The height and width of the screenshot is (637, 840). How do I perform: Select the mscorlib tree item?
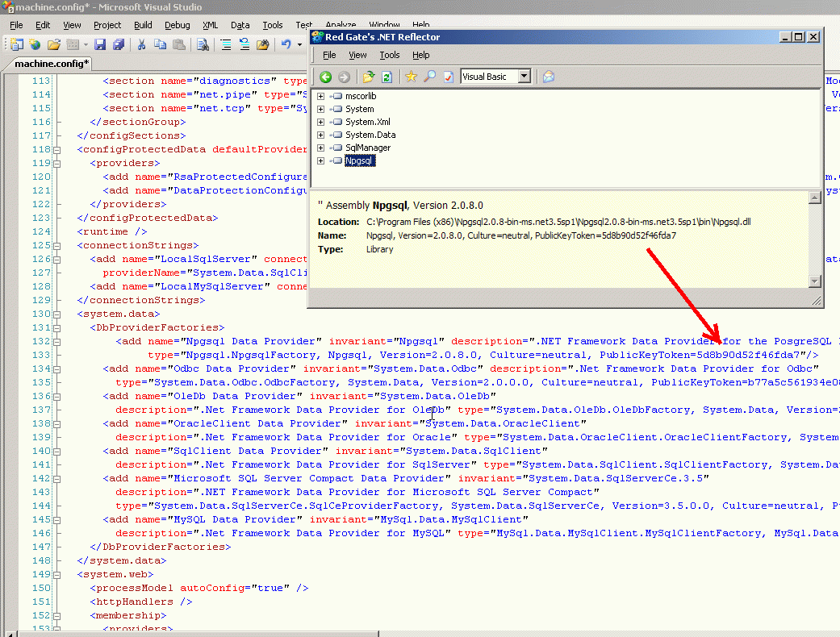(361, 96)
